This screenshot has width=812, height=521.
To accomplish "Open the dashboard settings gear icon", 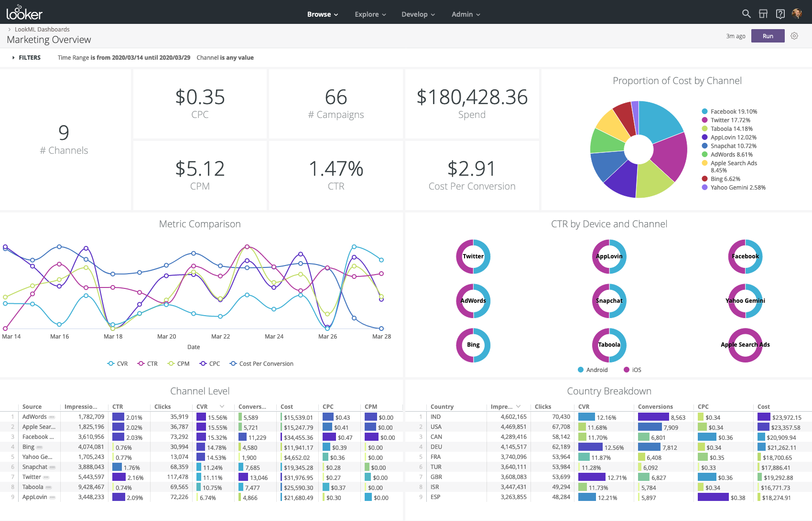I will point(794,36).
